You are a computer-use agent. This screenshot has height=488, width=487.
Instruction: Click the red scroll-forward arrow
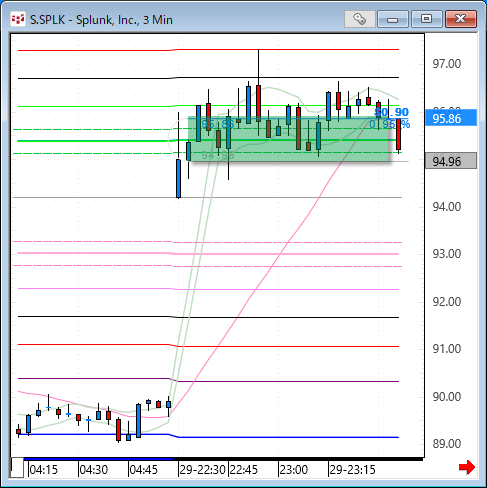(x=467, y=467)
